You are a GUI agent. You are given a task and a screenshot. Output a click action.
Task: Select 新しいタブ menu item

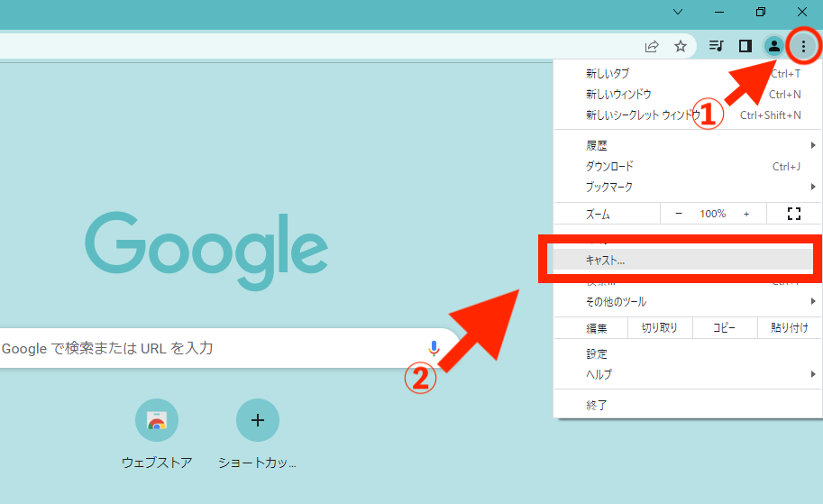[x=688, y=74]
